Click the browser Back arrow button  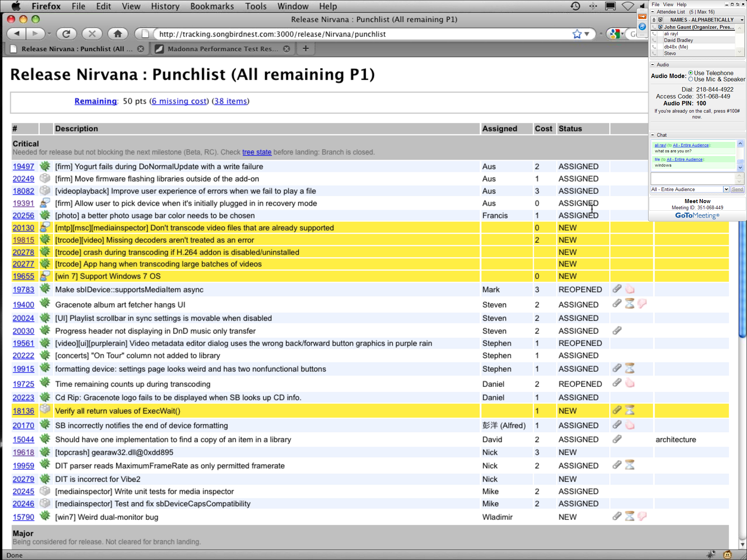16,34
